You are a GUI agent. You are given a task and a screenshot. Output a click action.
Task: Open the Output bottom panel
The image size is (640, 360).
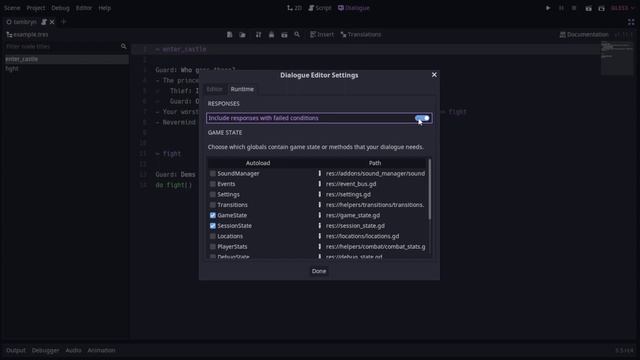(x=16, y=350)
